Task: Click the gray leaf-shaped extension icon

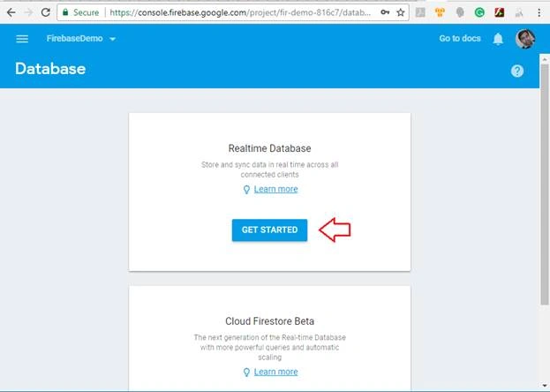Action: tap(460, 12)
